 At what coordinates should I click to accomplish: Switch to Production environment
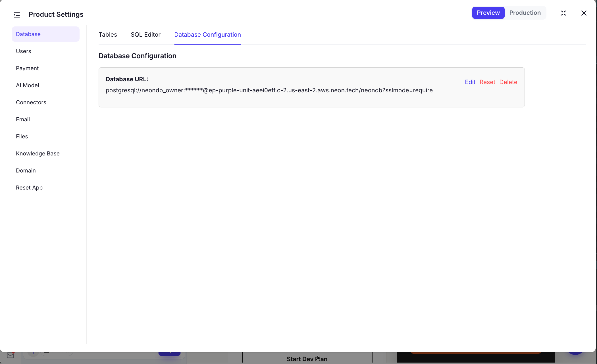coord(525,13)
